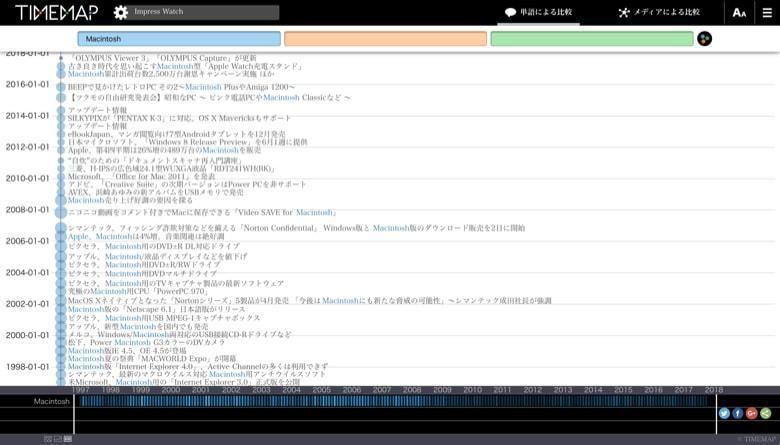The image size is (780, 445).
Task: Switch to 単語による比較 tab
Action: [x=539, y=12]
